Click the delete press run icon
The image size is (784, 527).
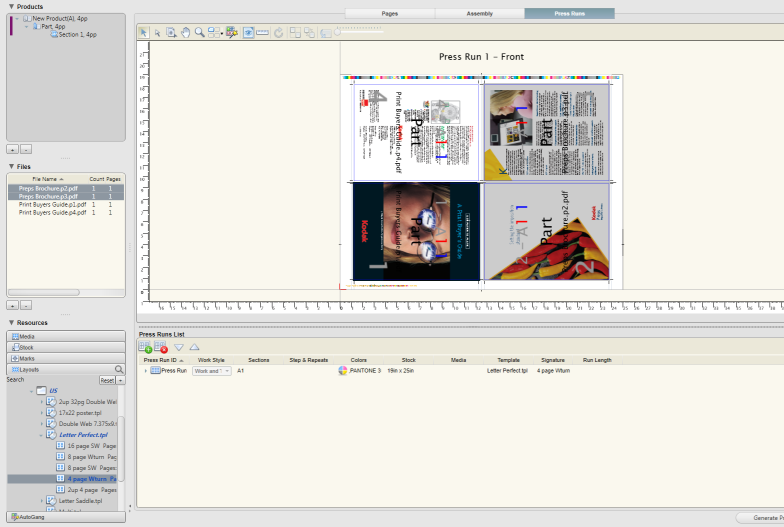pyautogui.click(x=160, y=346)
